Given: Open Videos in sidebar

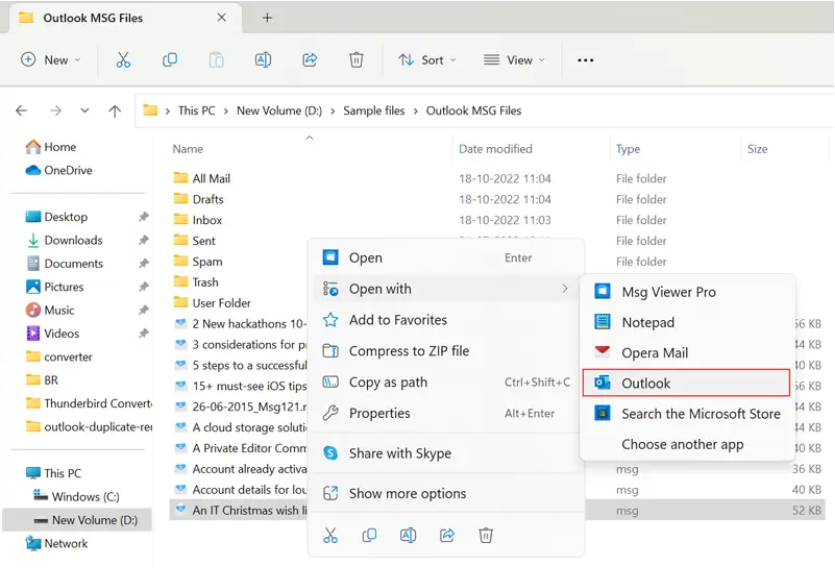Looking at the screenshot, I should click(x=53, y=333).
